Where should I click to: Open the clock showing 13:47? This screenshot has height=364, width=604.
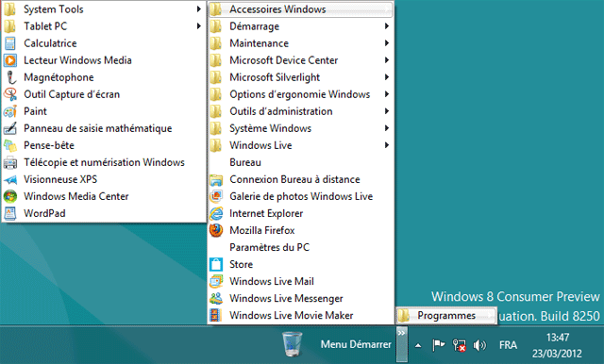(x=557, y=345)
